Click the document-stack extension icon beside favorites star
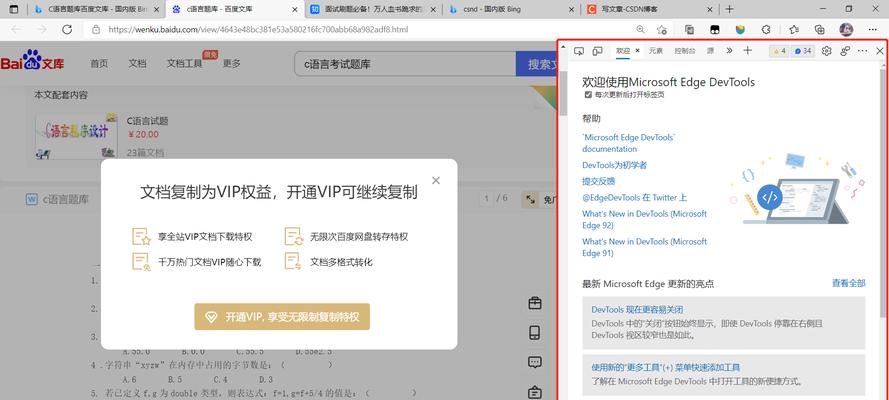 [689, 29]
